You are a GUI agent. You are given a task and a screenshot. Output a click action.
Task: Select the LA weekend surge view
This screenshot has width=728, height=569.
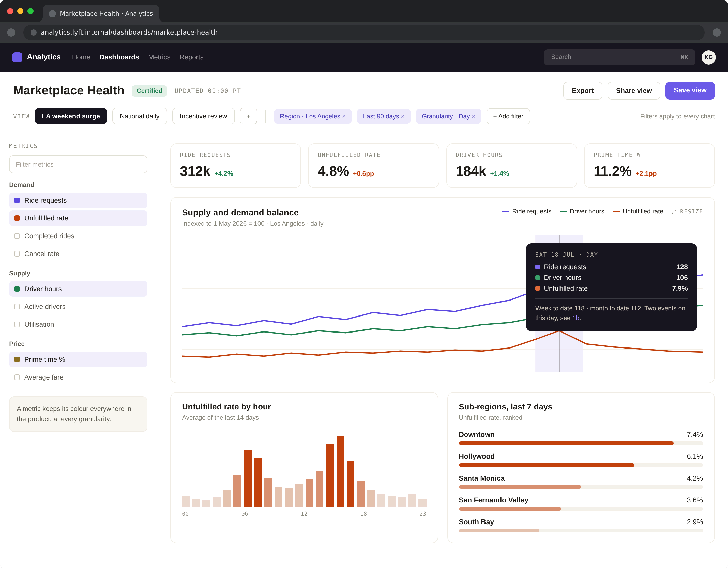tap(71, 116)
